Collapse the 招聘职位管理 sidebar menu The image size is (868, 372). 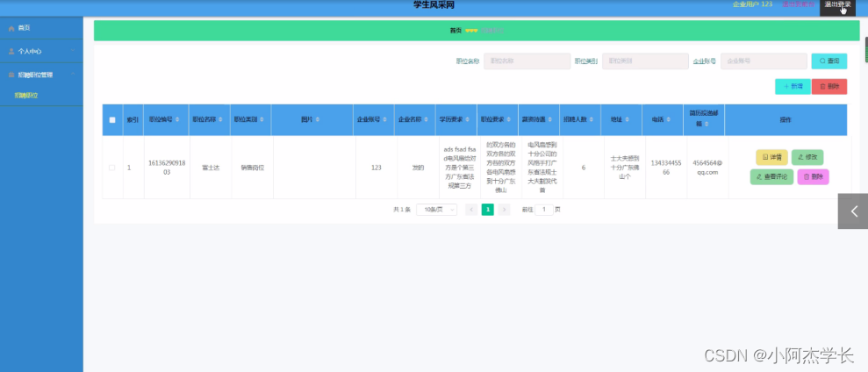(41, 75)
